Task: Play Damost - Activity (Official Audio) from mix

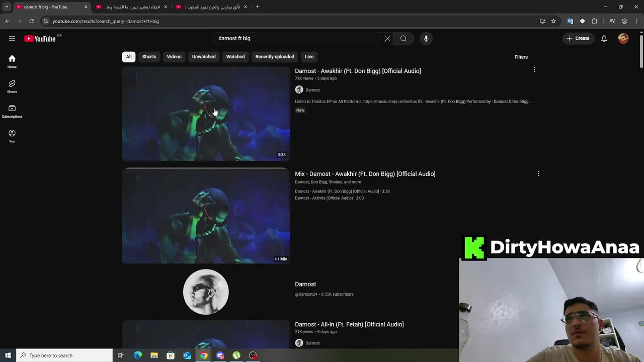Action: tap(329, 198)
